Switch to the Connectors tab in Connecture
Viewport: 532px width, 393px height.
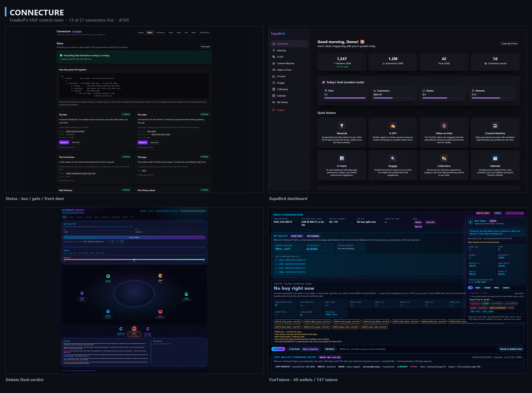pos(160,33)
